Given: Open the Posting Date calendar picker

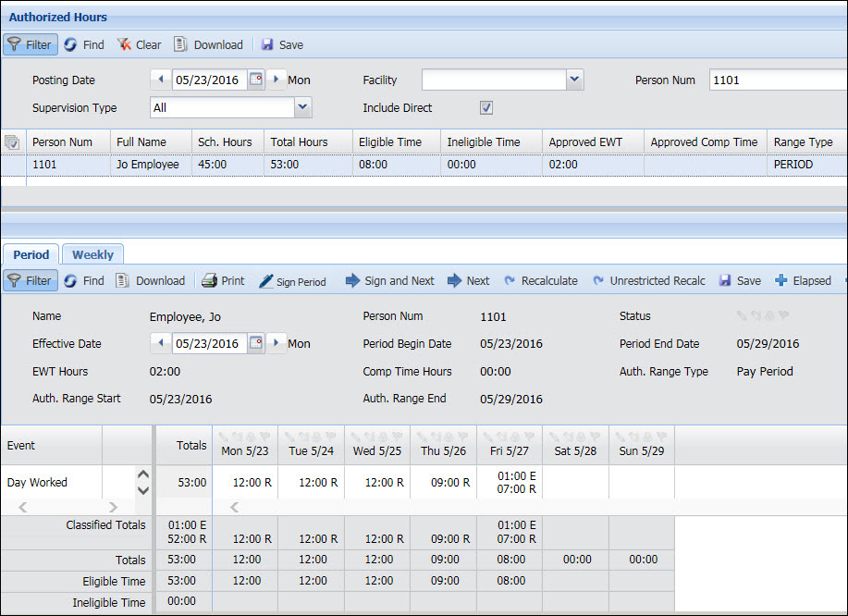Looking at the screenshot, I should [x=256, y=80].
